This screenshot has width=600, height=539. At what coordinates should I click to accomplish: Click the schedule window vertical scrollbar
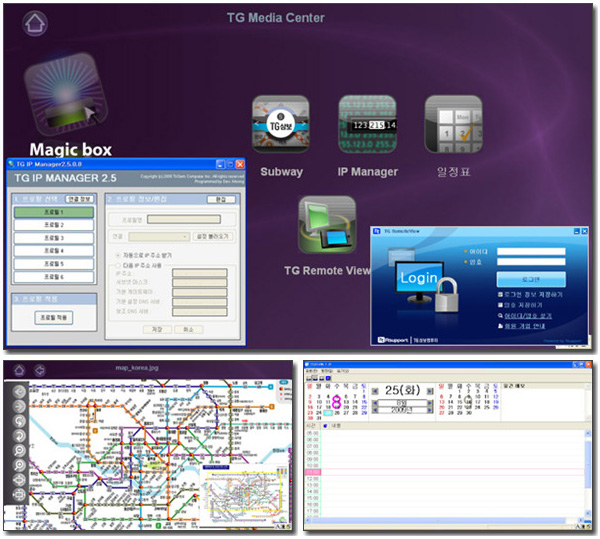tap(588, 473)
